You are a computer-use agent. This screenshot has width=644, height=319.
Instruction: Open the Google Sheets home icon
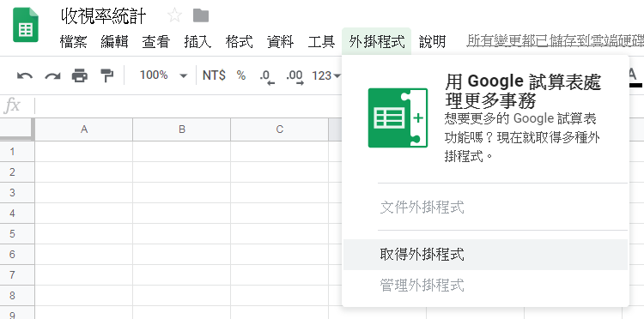(x=26, y=25)
